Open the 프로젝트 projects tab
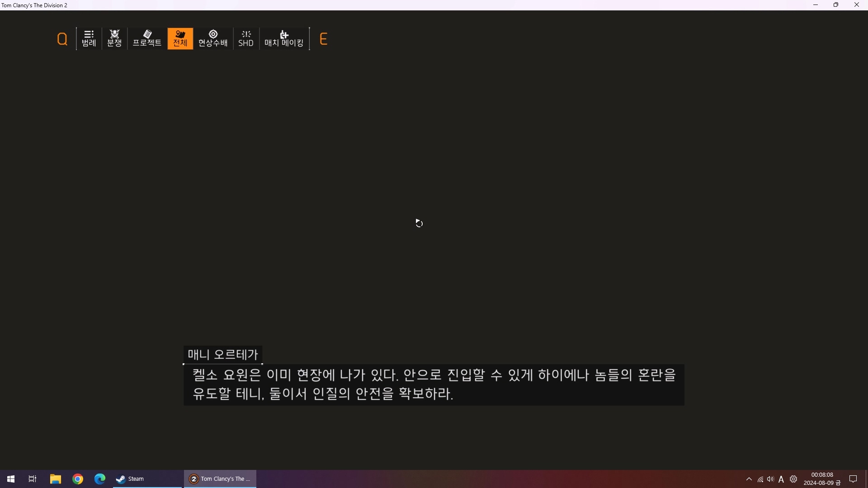 coord(147,39)
